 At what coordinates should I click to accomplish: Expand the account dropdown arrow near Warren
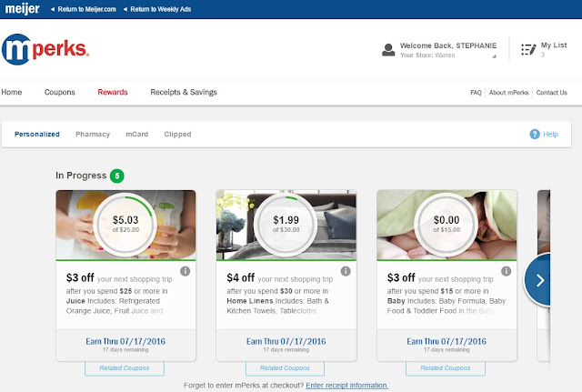click(494, 56)
